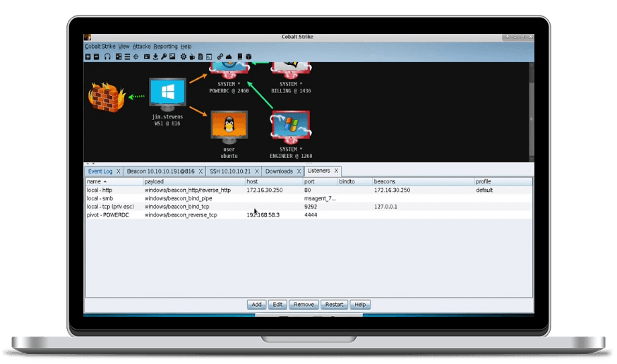Switch to pivot graph view icon
Image resolution: width=617 pixels, height=364 pixels.
pyautogui.click(x=119, y=56)
